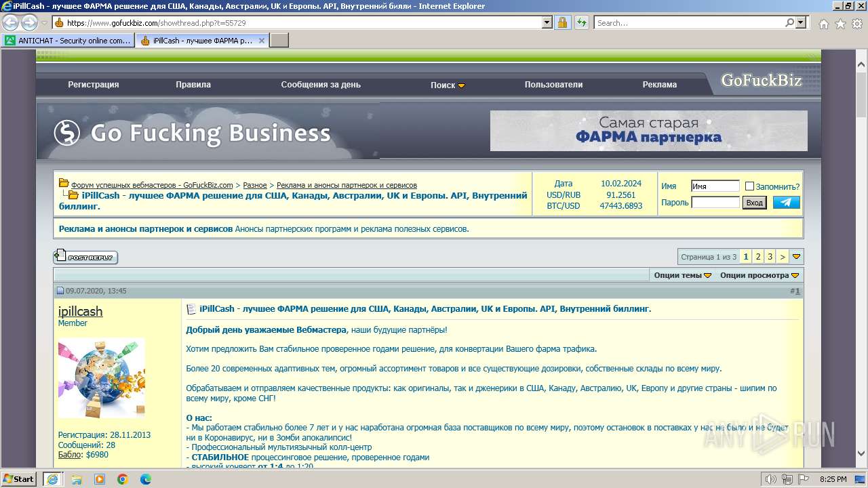Open Сообщения за день menu item
The image size is (868, 488).
coord(321,85)
